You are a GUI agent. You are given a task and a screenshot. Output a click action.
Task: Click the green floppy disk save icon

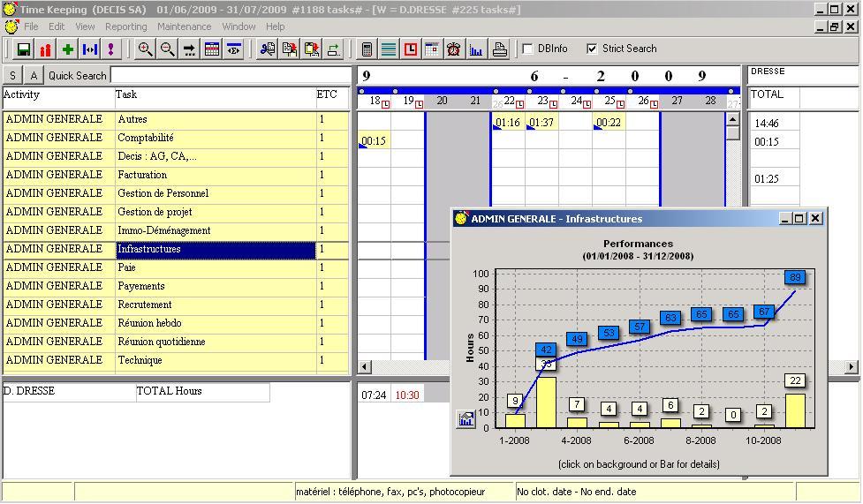24,49
